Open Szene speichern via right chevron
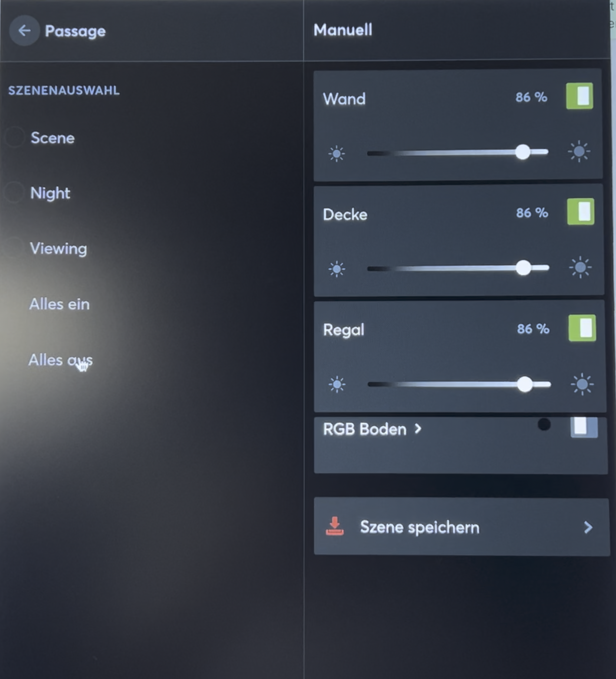The height and width of the screenshot is (679, 616). 588,527
